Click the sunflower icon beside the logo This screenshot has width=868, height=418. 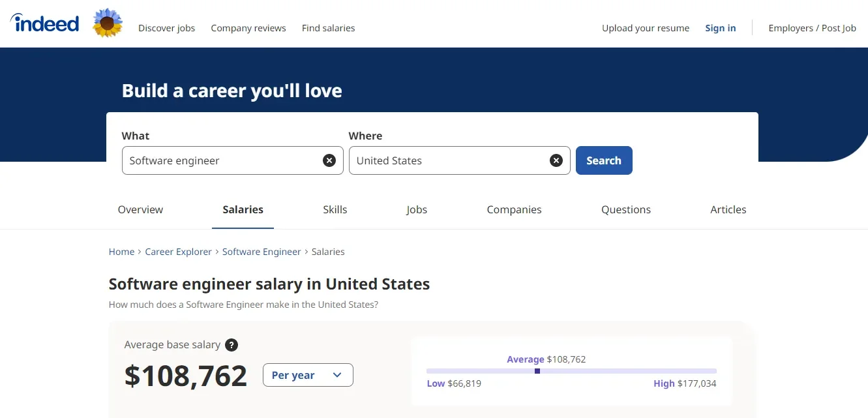108,23
